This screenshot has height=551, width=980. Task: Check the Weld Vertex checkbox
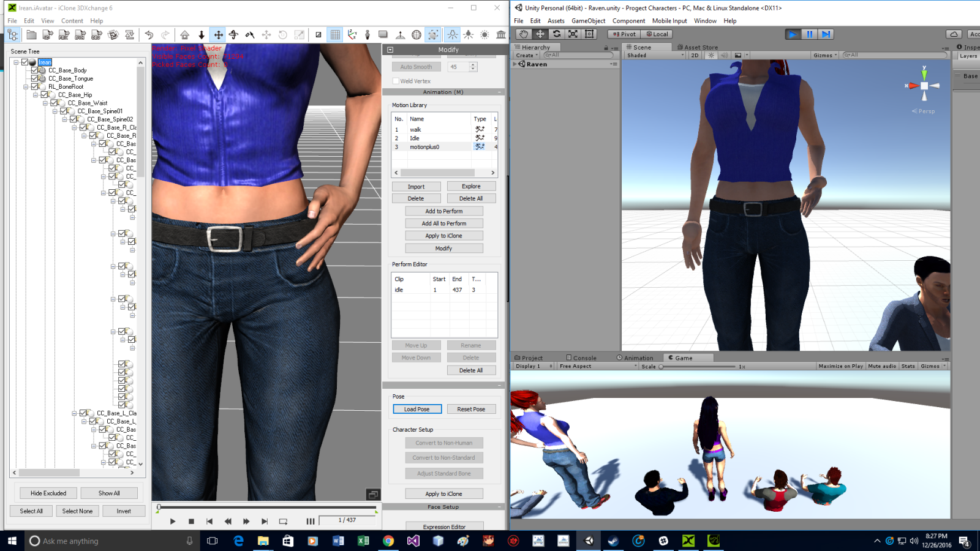[x=396, y=81]
